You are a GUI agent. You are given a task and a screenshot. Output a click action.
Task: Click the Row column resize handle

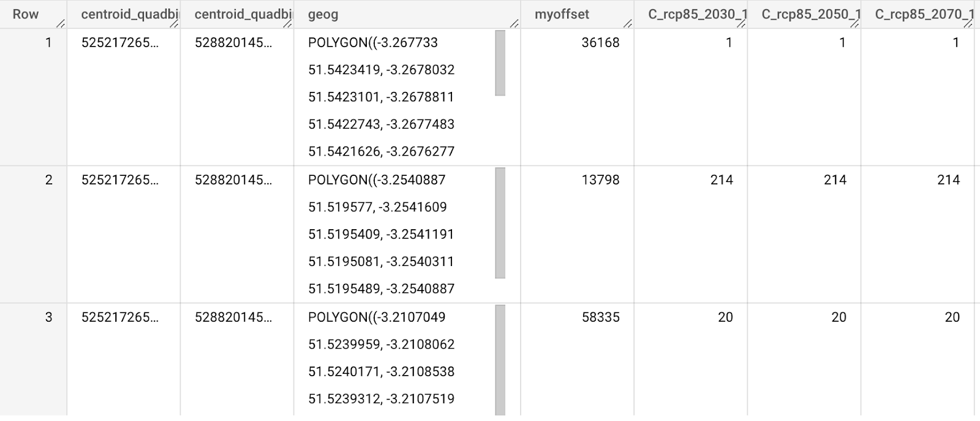click(x=60, y=24)
